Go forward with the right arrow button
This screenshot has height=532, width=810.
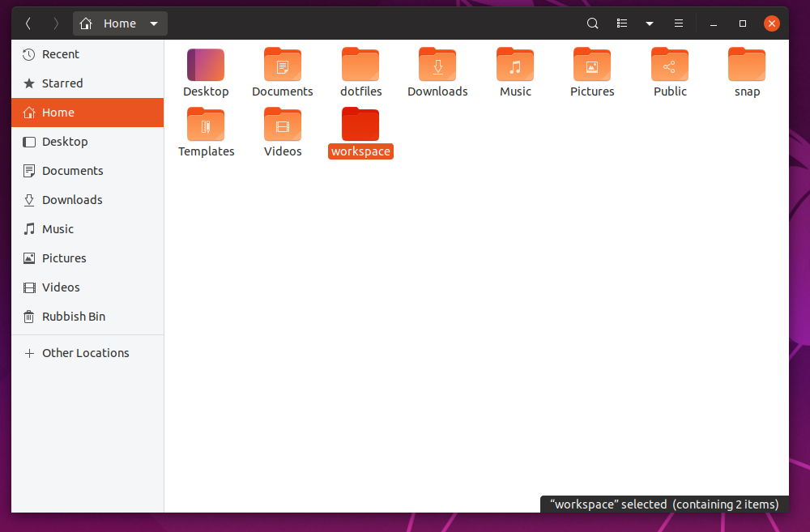coord(56,23)
